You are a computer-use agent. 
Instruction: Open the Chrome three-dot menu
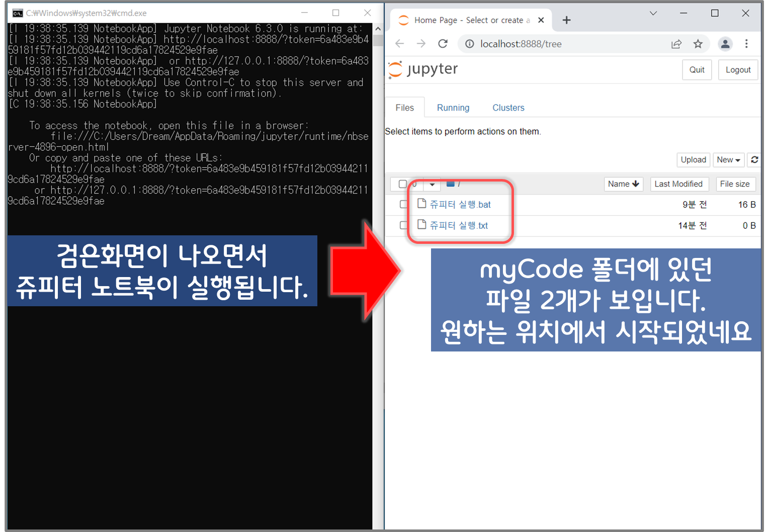pos(746,44)
